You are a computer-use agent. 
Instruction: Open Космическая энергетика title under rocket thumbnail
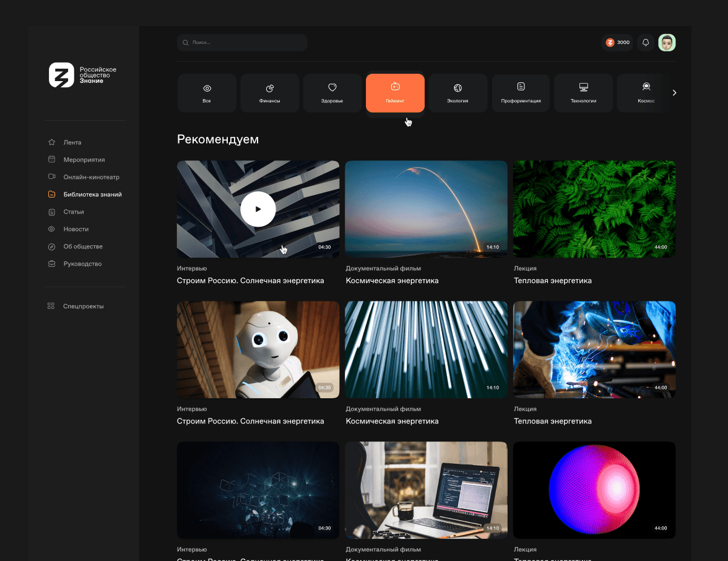[x=392, y=280]
